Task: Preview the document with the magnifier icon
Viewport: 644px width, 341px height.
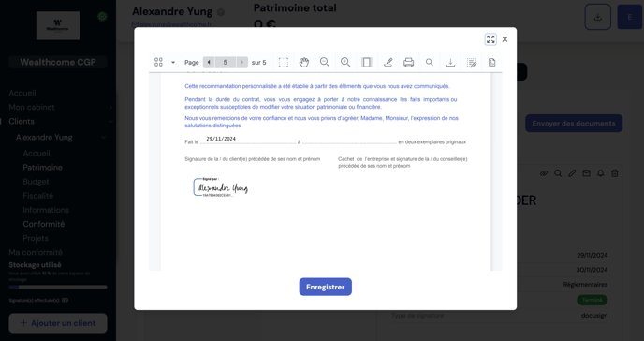Action: click(x=558, y=173)
